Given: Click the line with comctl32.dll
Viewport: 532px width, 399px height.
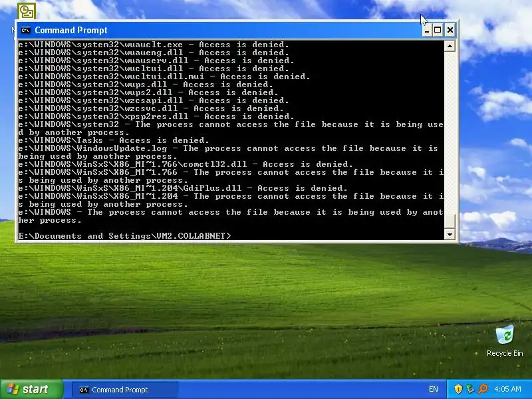Looking at the screenshot, I should [x=186, y=164].
